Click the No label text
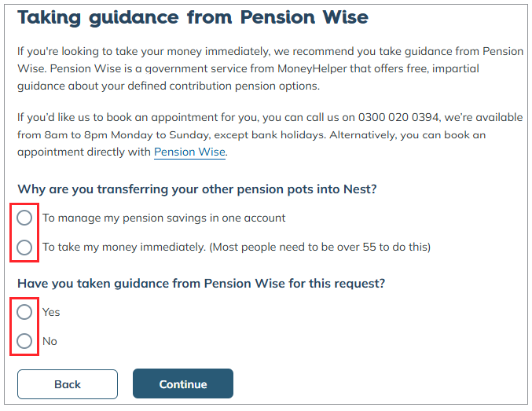The height and width of the screenshot is (411, 532). click(x=50, y=341)
